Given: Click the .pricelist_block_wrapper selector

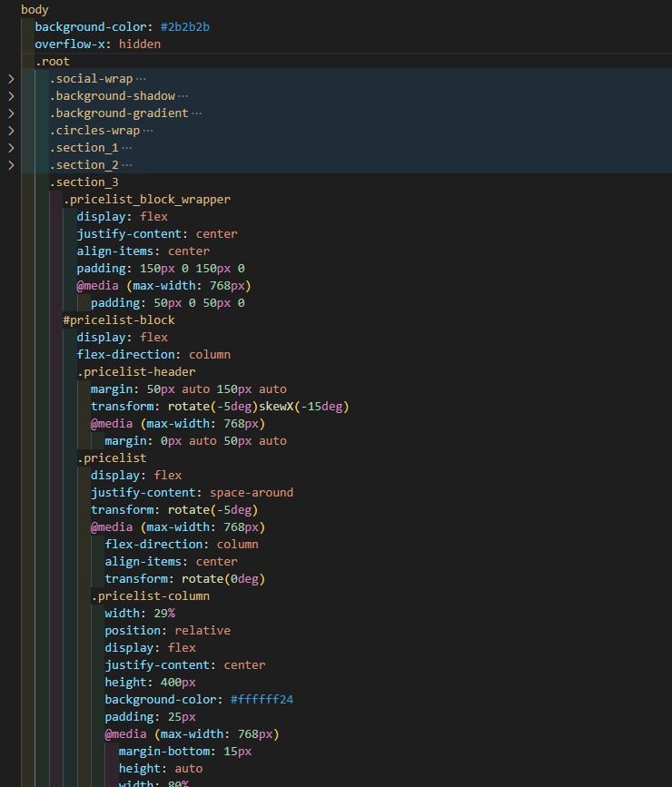Looking at the screenshot, I should 146,200.
